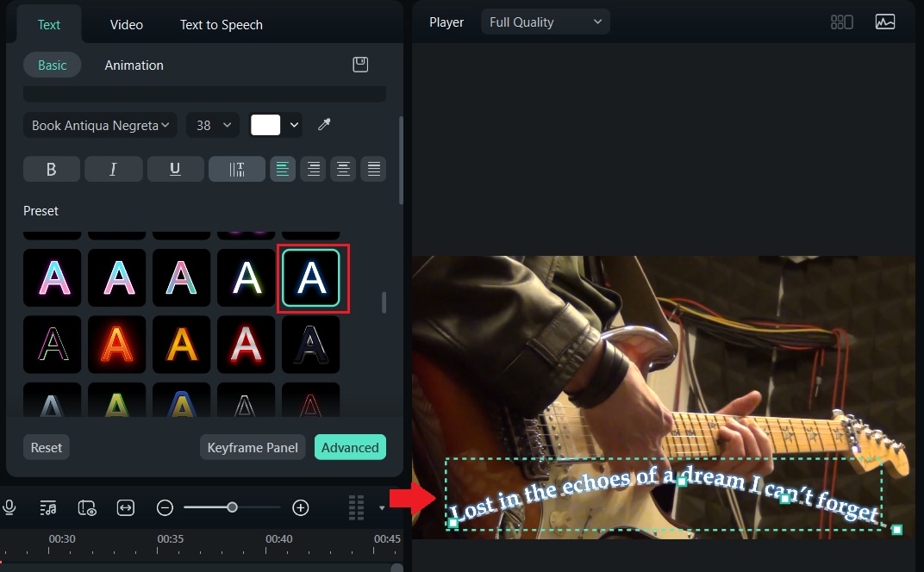Open the font size 38 dropdown
Viewport: 924px width, 572px height.
pos(213,125)
